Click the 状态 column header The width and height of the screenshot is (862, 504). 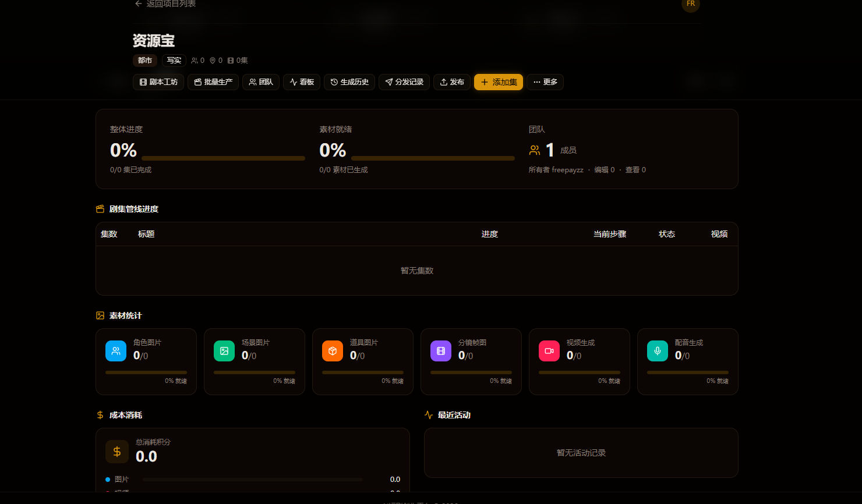click(667, 234)
